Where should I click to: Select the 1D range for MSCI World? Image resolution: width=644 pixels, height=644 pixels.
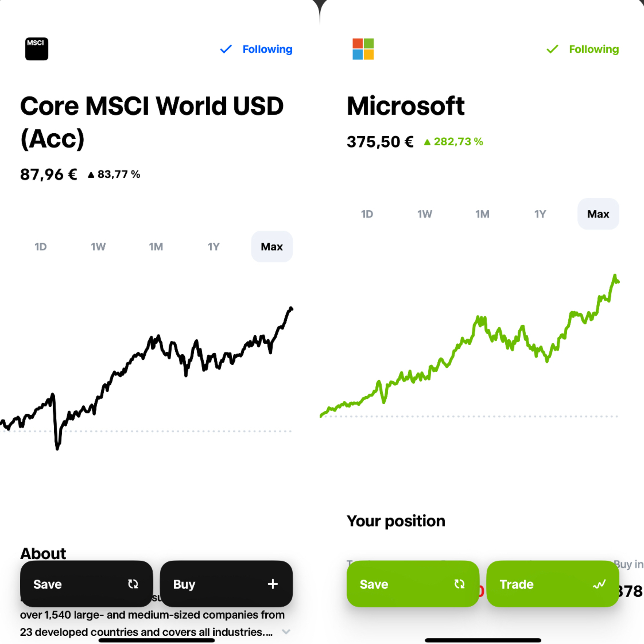tap(41, 247)
